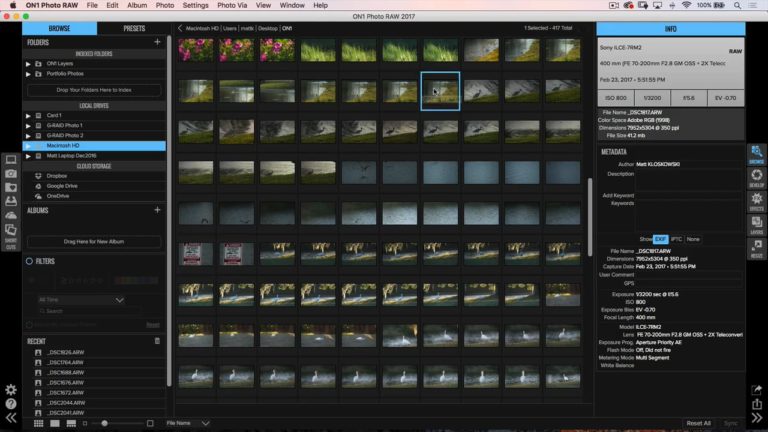This screenshot has height=432, width=768.
Task: Click the export upload icon
Action: click(x=757, y=404)
